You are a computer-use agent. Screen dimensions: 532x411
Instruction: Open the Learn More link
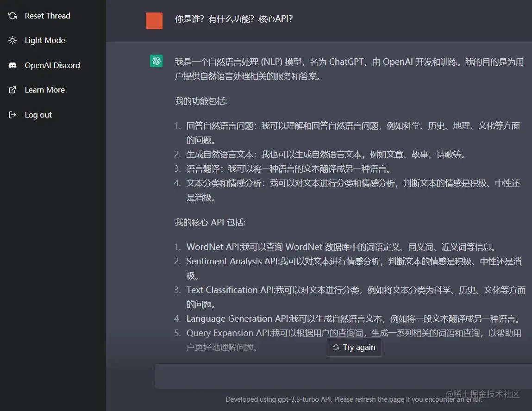pyautogui.click(x=45, y=90)
